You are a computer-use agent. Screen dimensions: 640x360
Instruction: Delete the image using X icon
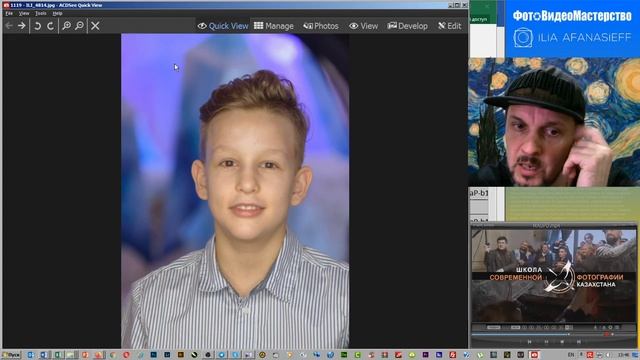pyautogui.click(x=95, y=26)
